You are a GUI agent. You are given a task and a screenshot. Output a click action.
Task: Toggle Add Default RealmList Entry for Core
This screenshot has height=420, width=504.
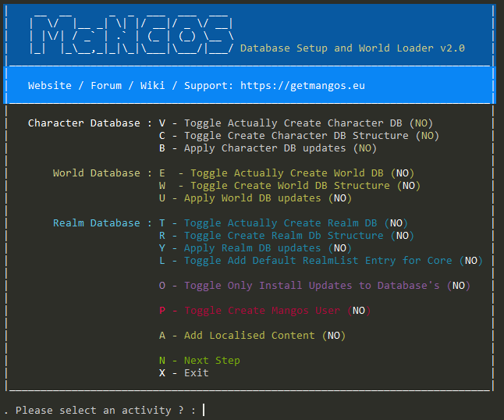[x=321, y=261]
